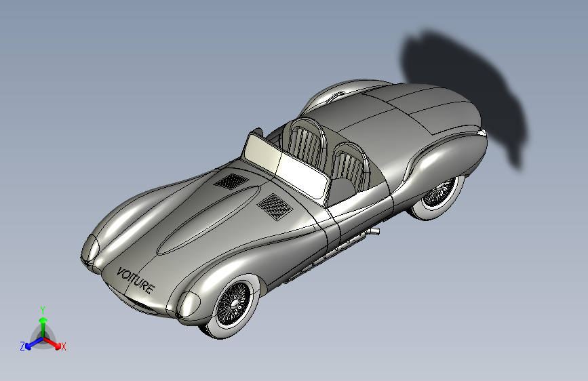The width and height of the screenshot is (588, 381).
Task: Select the windshield glass of the car
Action: click(x=286, y=165)
